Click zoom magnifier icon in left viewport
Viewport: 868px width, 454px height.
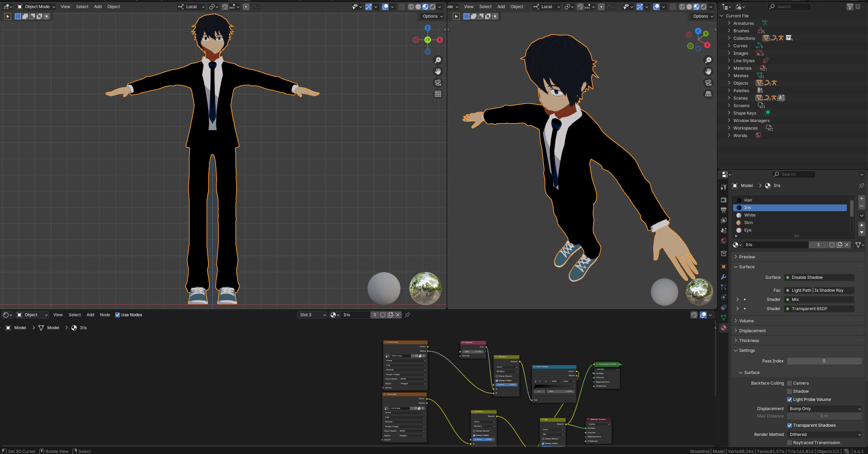tap(438, 60)
